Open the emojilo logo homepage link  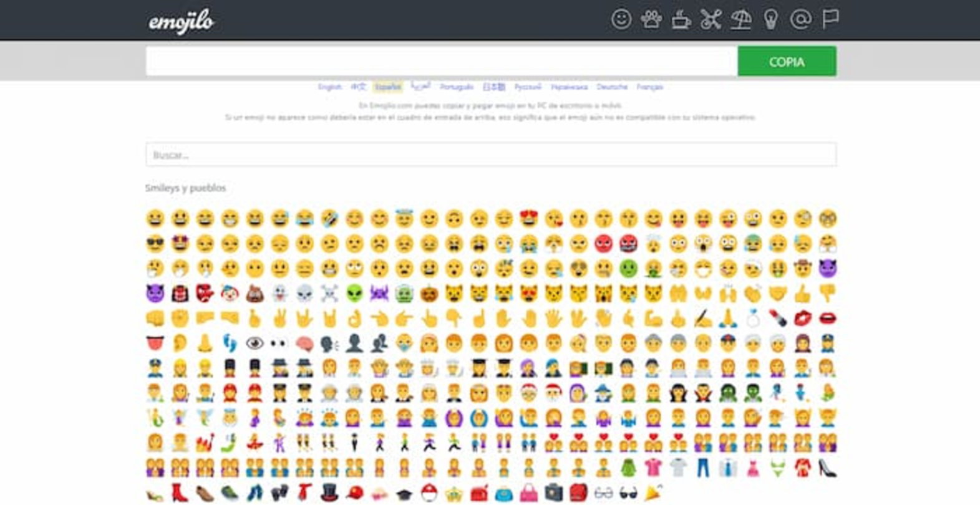pos(181,22)
